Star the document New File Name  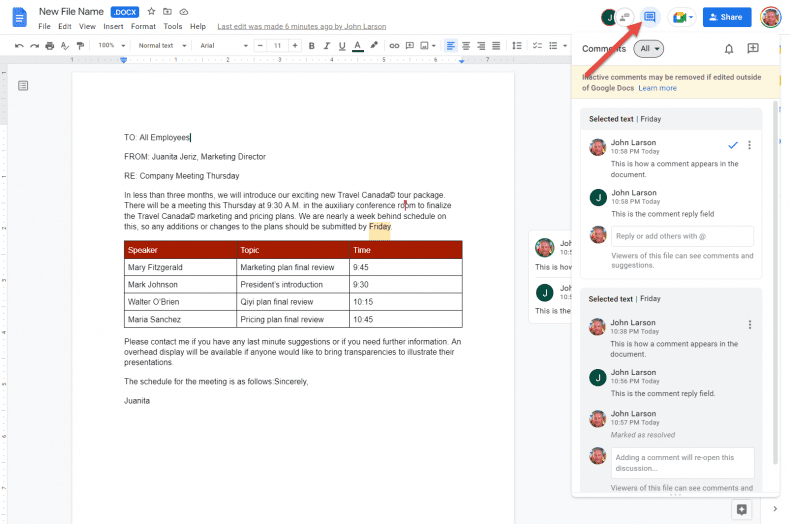coord(151,11)
